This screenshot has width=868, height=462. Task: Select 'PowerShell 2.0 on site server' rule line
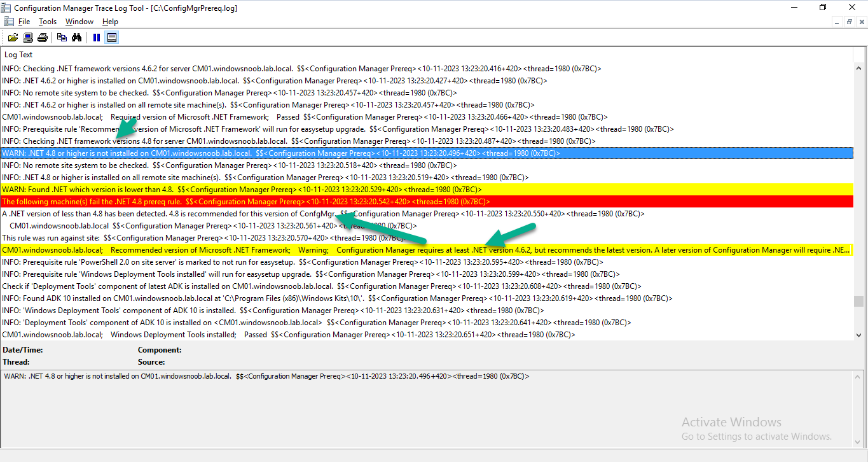point(427,262)
